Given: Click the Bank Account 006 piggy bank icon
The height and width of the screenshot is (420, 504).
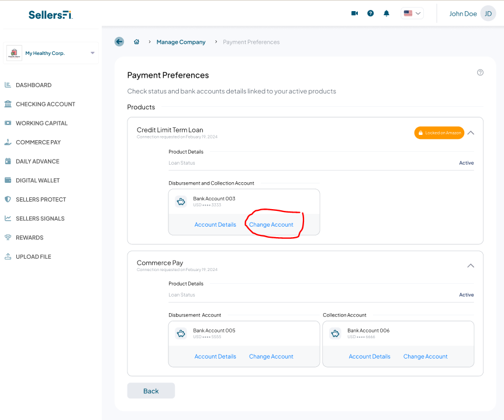Looking at the screenshot, I should pos(335,334).
